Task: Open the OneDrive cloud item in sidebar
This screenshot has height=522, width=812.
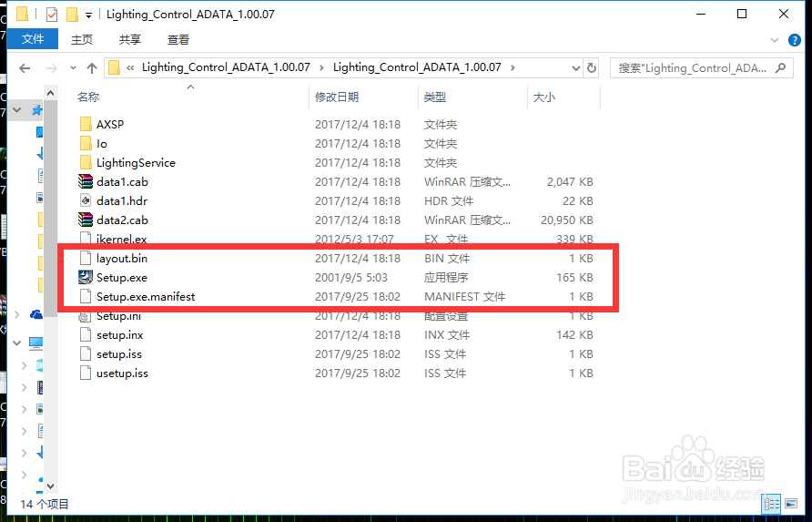Action: pyautogui.click(x=36, y=314)
